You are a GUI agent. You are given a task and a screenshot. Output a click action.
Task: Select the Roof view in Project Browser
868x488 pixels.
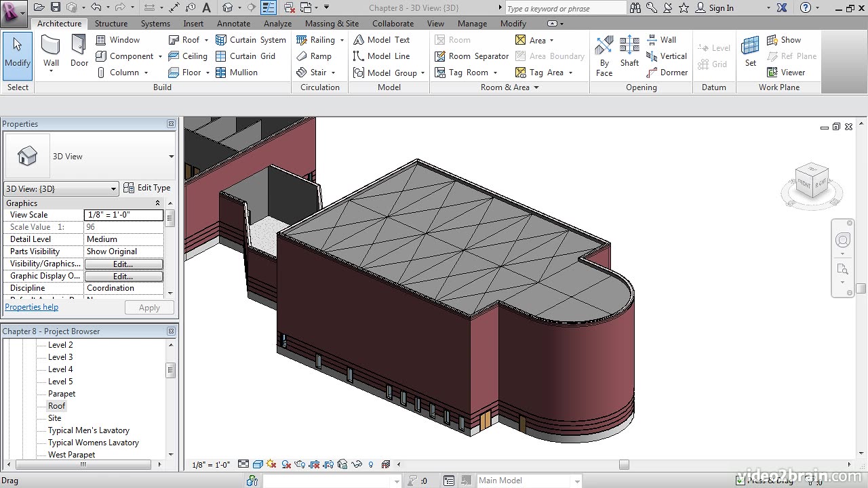56,406
